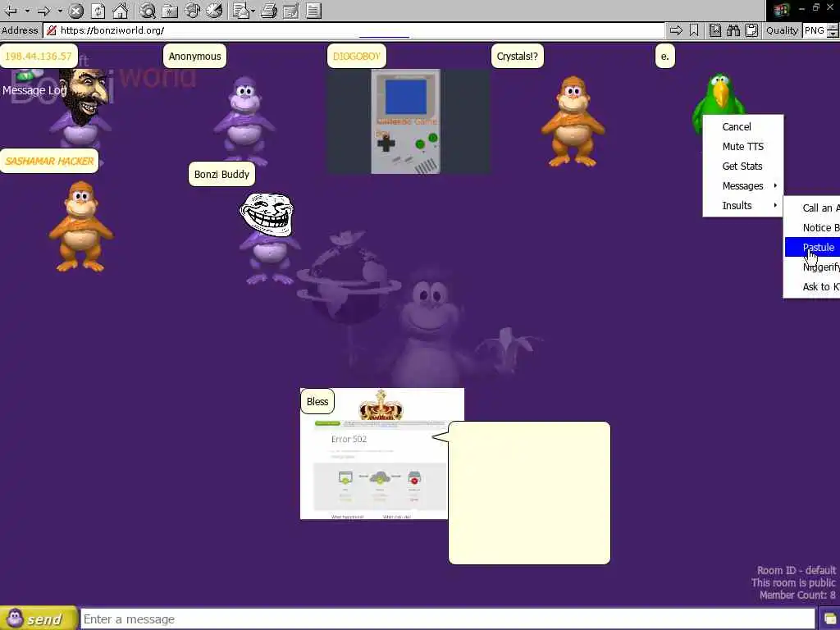Click the binoculars find icon
The width and height of the screenshot is (840, 630).
click(x=733, y=30)
